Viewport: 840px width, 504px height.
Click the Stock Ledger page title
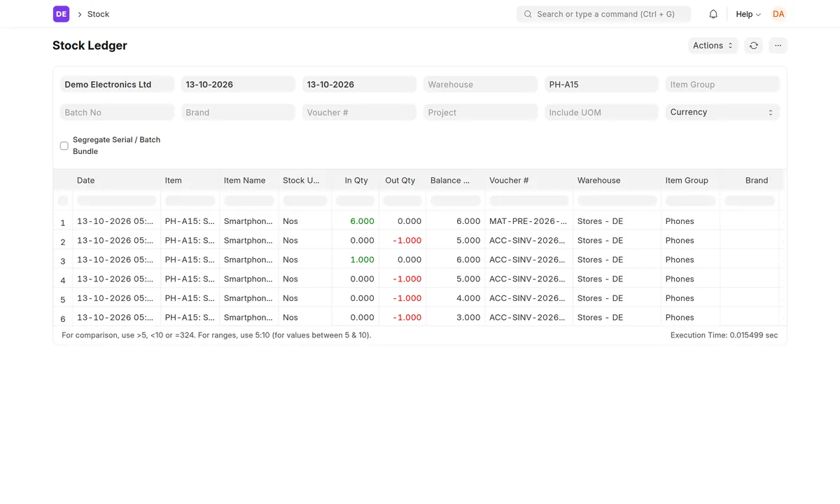pyautogui.click(x=90, y=45)
